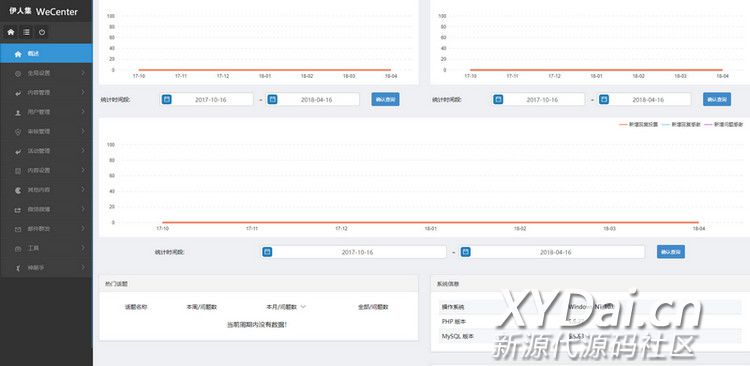This screenshot has width=750, height=366.
Task: Click the orange data line in bottom chart
Action: pos(430,222)
